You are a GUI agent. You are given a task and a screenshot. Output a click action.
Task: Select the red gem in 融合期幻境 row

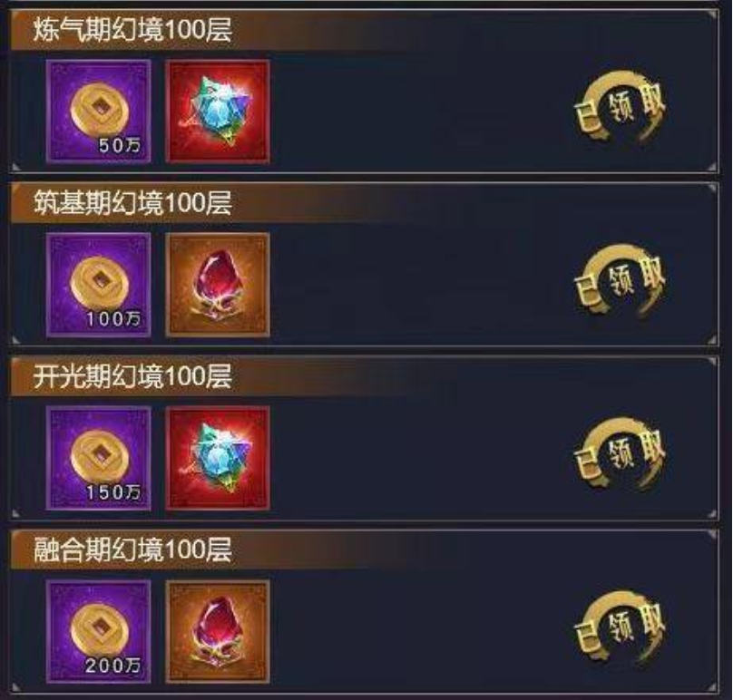218,632
